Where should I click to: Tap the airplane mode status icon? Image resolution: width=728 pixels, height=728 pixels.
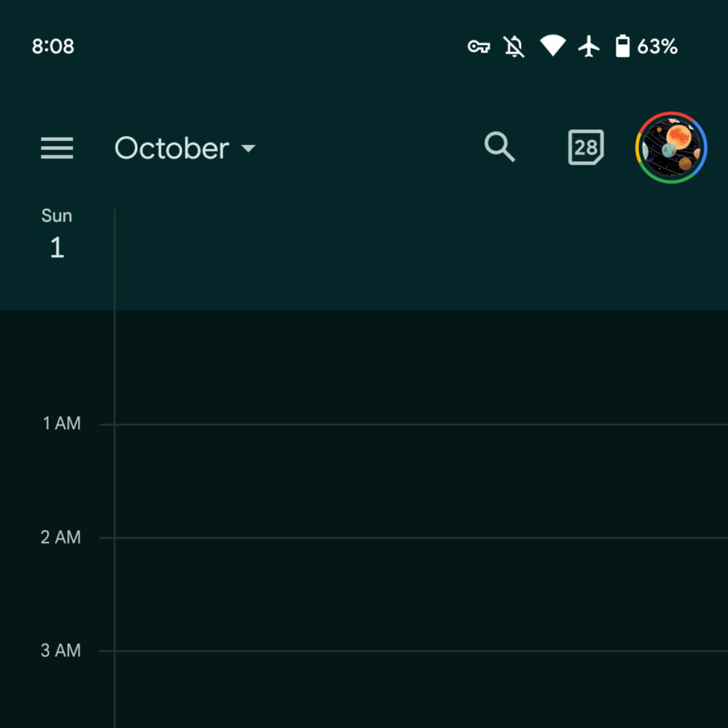click(x=589, y=46)
